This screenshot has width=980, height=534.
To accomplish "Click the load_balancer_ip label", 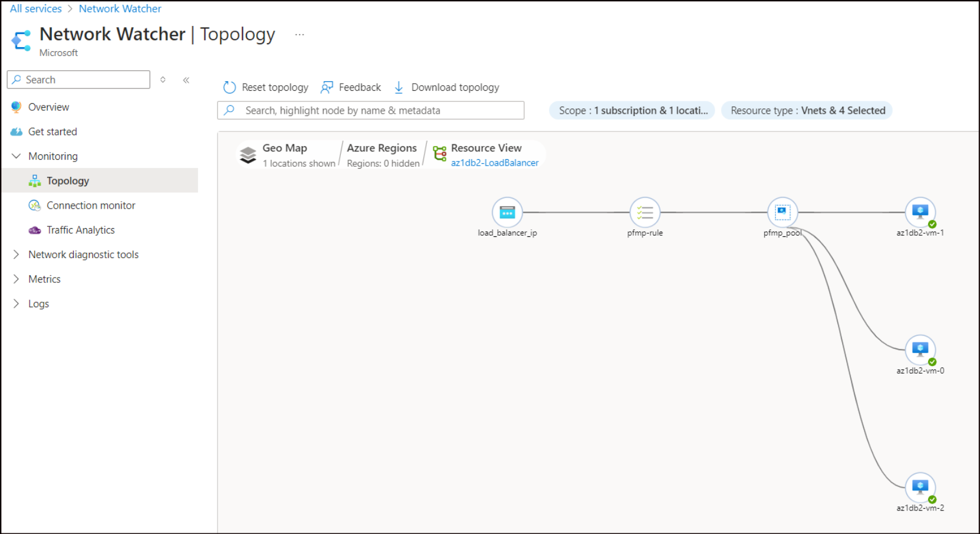I will pos(507,233).
